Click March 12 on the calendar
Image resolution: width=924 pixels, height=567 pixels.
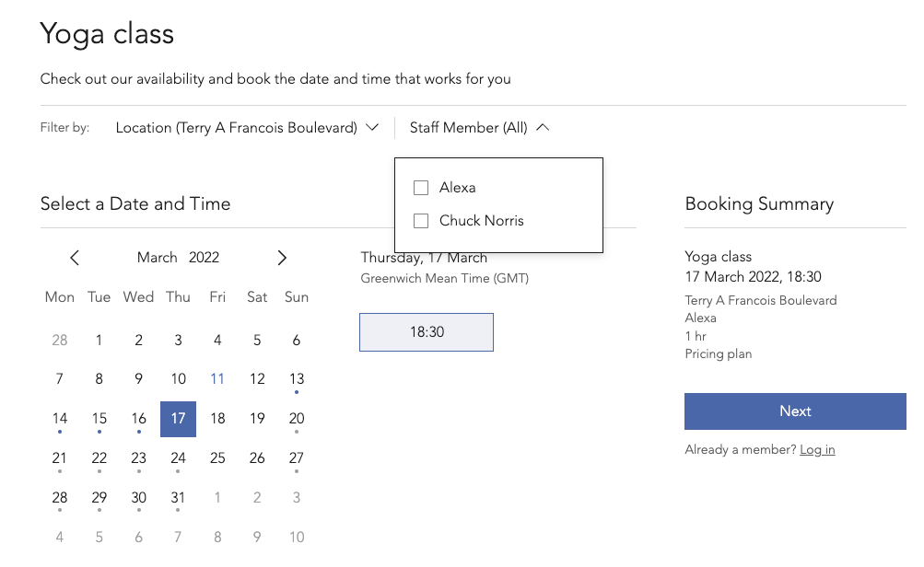[x=257, y=379]
